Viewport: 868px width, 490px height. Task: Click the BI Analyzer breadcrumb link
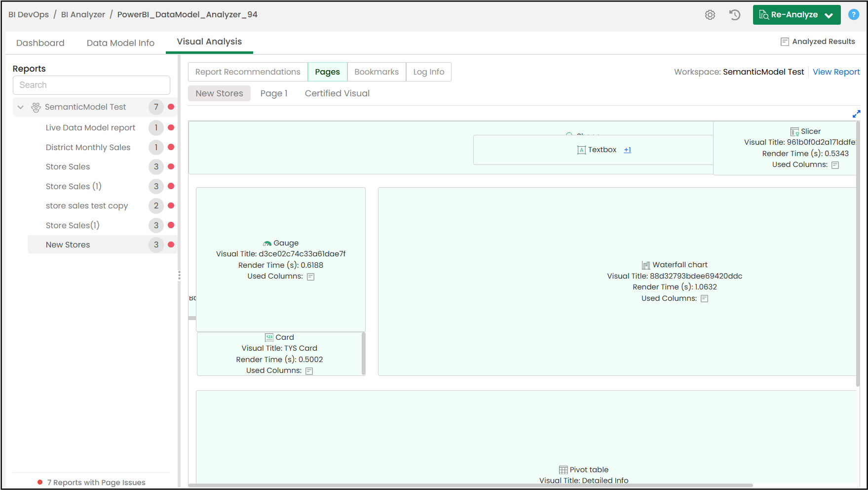[83, 15]
